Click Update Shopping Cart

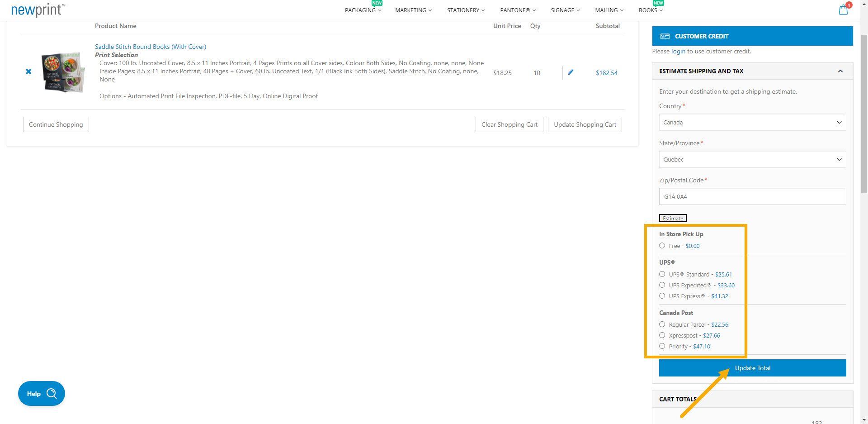(585, 124)
